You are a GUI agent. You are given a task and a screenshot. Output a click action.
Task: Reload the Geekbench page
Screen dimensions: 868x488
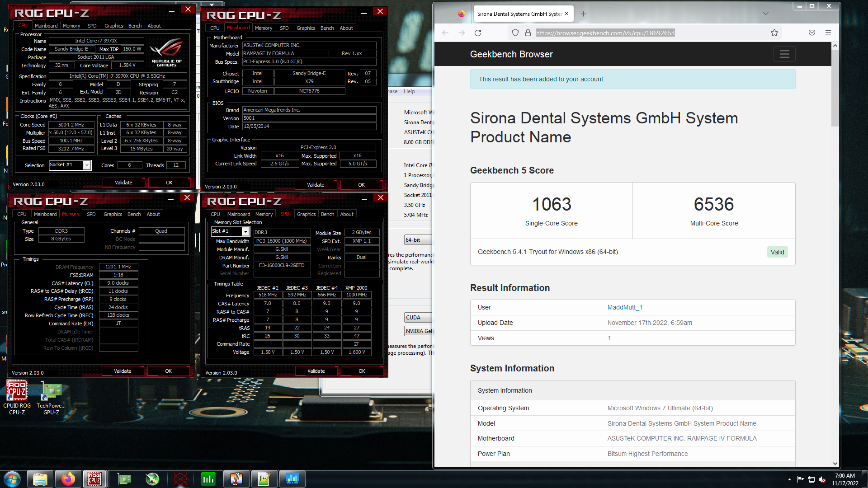pyautogui.click(x=478, y=33)
